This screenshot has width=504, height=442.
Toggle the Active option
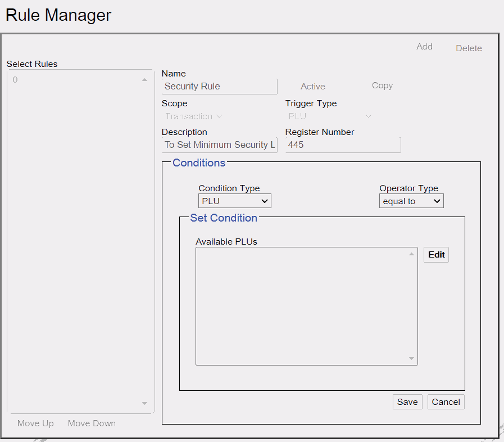pos(313,87)
